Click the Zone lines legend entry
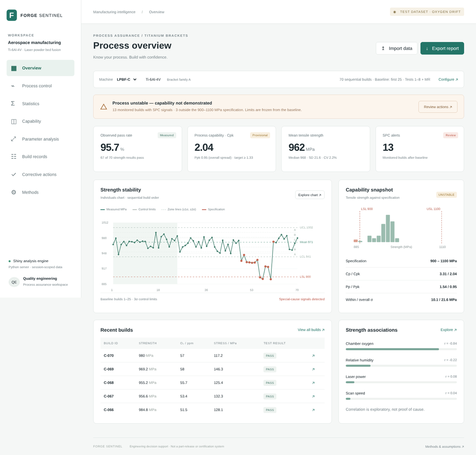Viewport: 476px width, 455px height. (x=179, y=209)
